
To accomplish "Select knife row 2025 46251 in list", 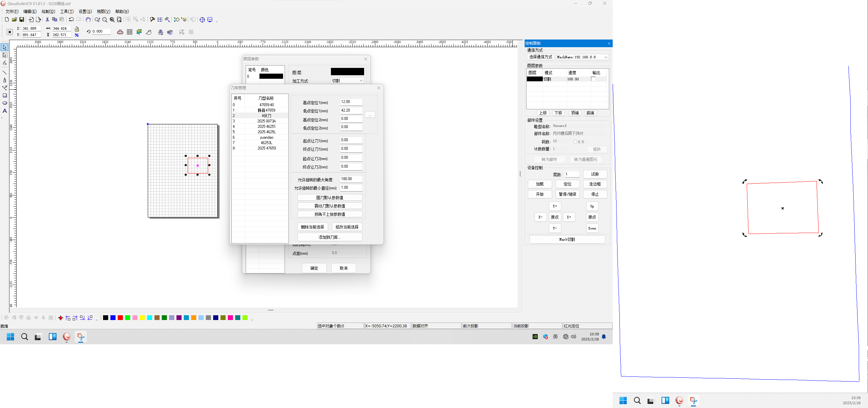I will coord(266,126).
